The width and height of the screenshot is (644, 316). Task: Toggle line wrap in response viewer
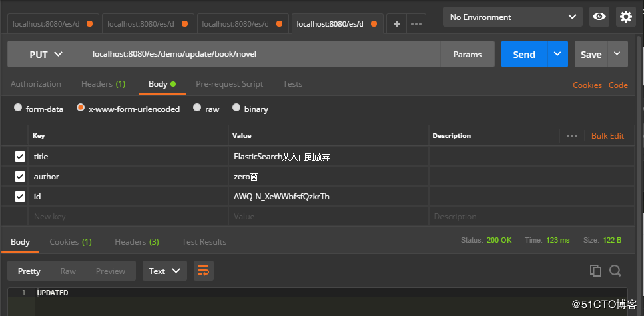tap(203, 271)
